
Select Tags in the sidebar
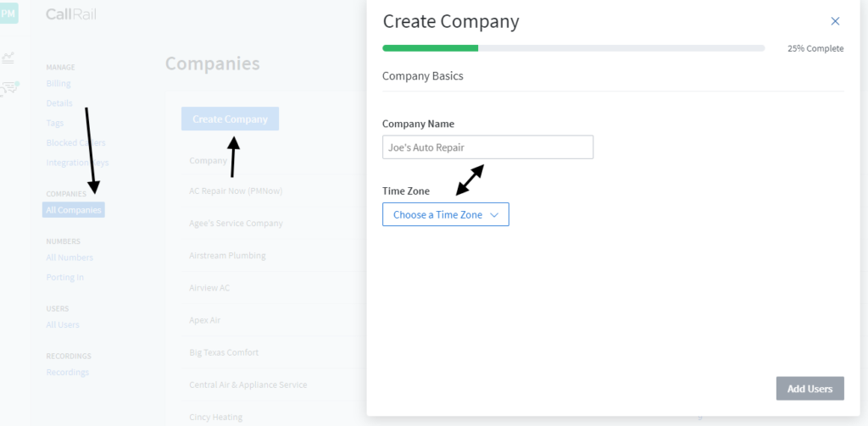click(55, 123)
